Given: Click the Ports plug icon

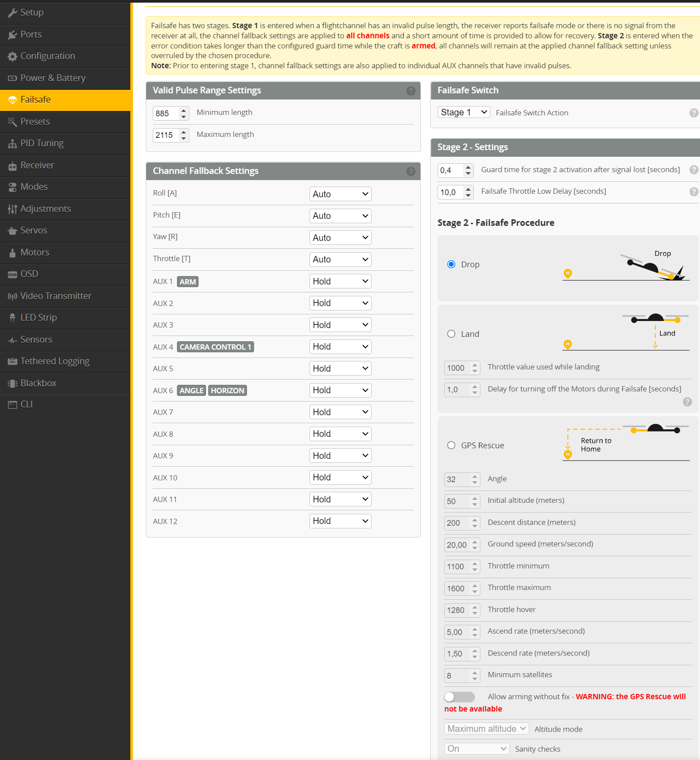Looking at the screenshot, I should click(x=12, y=35).
